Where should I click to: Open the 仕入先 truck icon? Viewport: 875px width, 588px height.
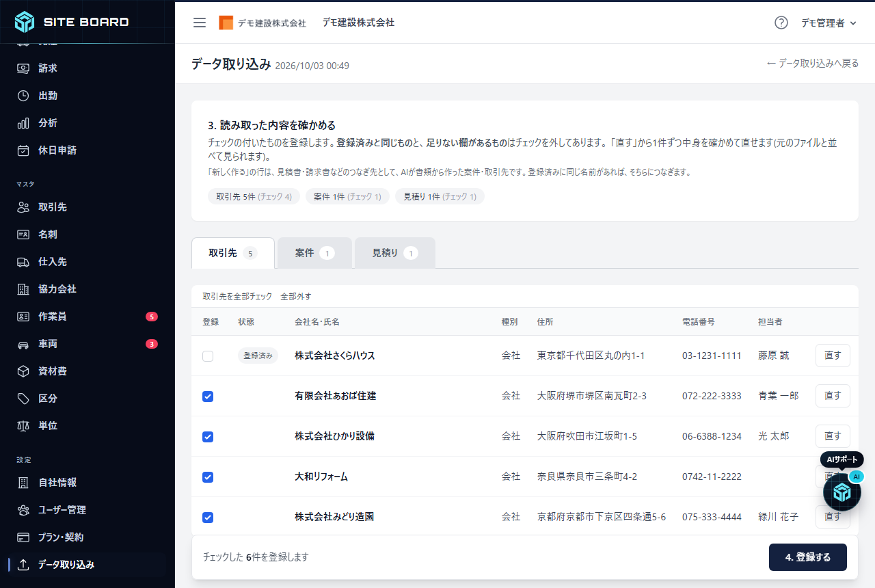(23, 262)
